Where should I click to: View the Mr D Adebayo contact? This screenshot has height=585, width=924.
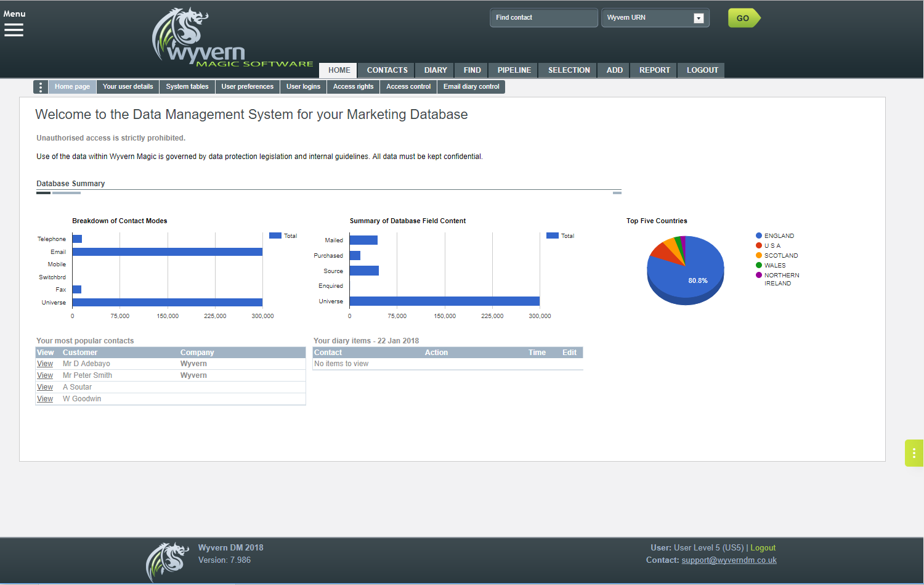(45, 364)
